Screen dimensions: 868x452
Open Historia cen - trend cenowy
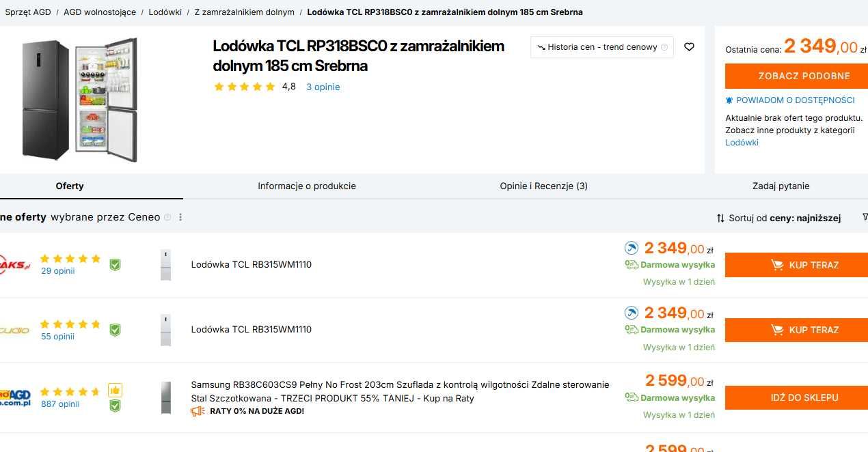click(602, 47)
